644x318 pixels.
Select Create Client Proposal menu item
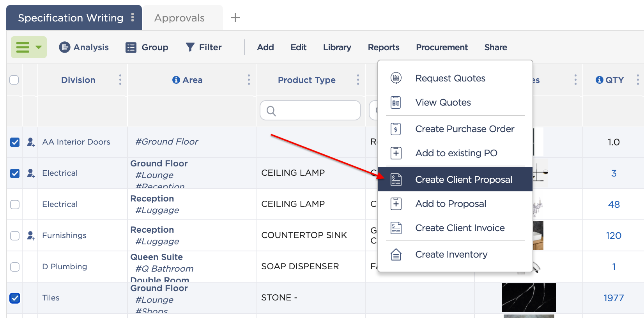coord(455,179)
